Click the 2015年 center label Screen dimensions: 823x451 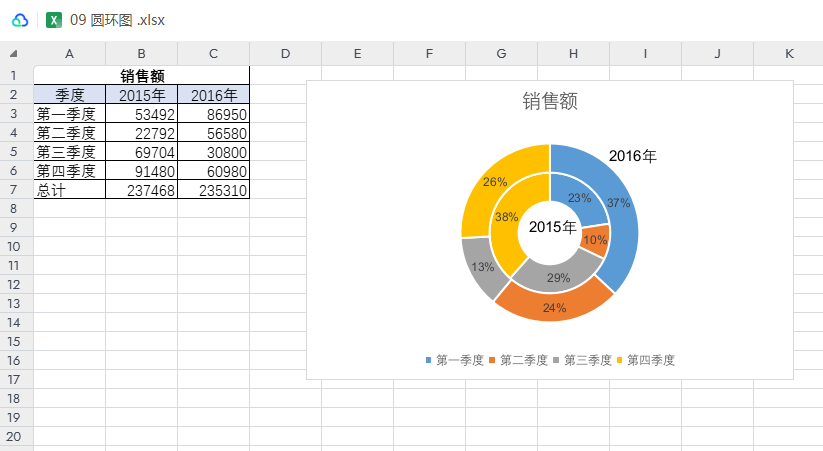552,227
